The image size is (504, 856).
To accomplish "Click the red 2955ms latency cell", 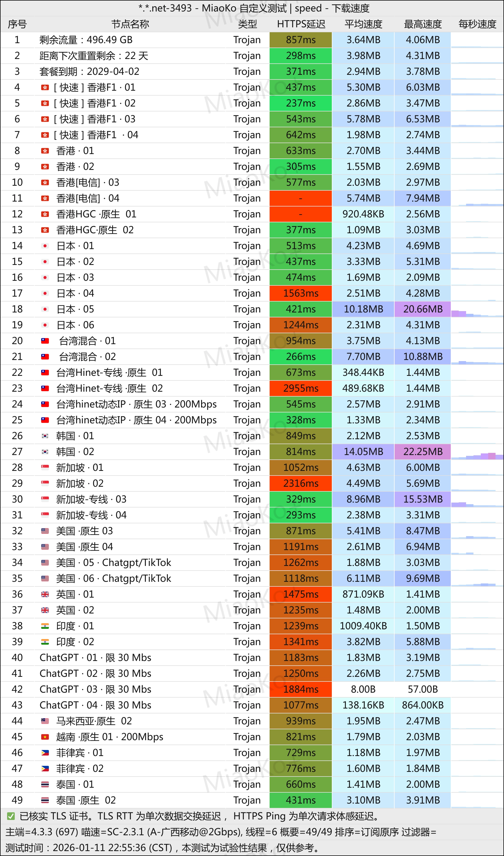I will [x=300, y=388].
